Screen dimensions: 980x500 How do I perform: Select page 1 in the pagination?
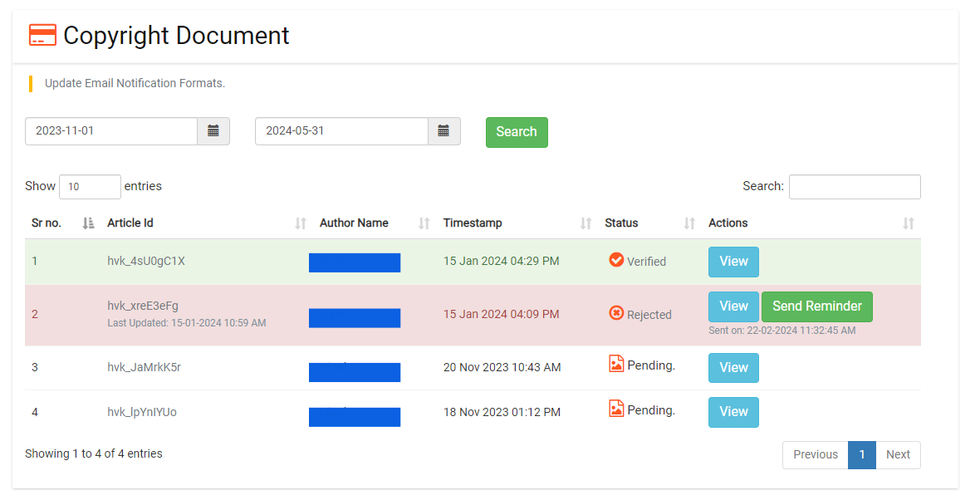(x=862, y=454)
